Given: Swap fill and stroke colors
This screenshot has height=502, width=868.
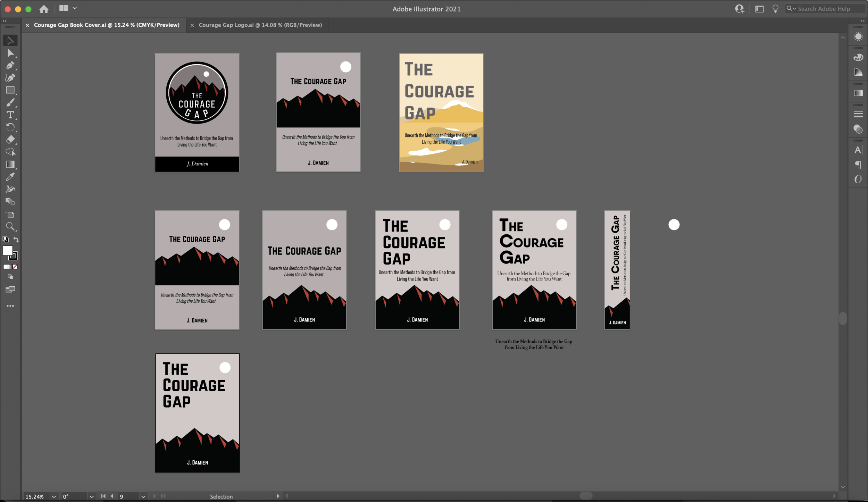Looking at the screenshot, I should pos(16,239).
